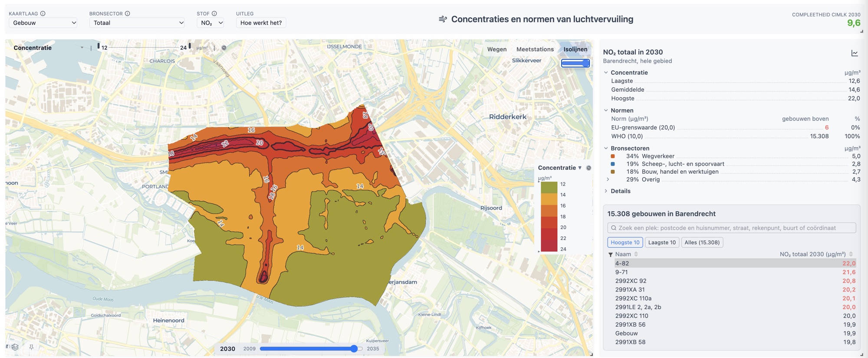The height and width of the screenshot is (358, 868).
Task: Click the Kaartlaag info icon
Action: pos(43,13)
